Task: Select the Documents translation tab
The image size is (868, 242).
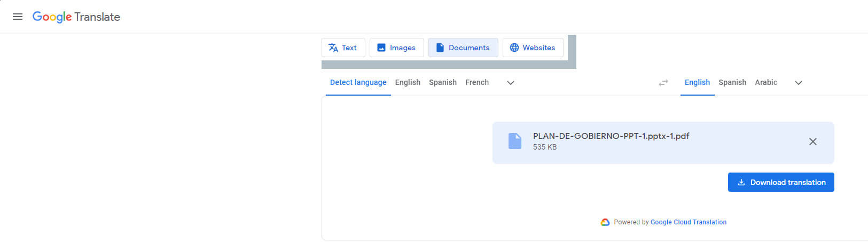Action: coord(463,48)
